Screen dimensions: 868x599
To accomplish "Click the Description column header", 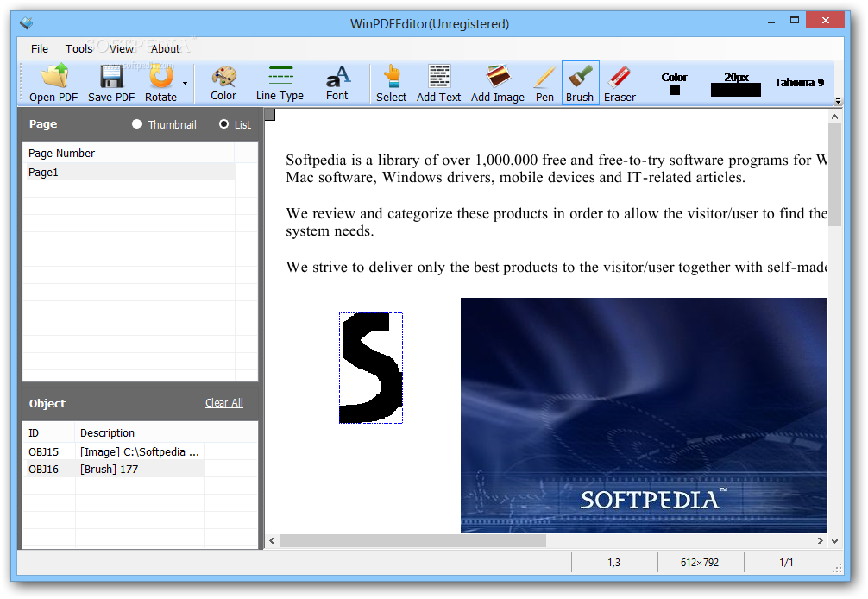I will (x=140, y=433).
